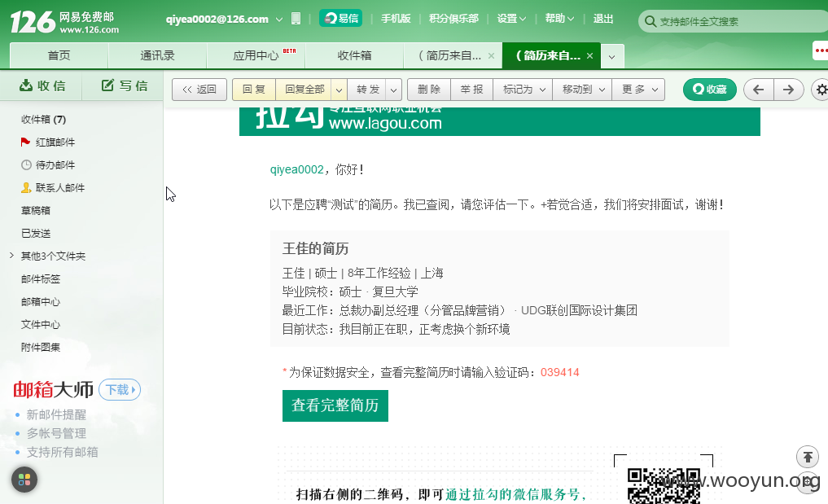Click the contact person icon 联系人邮件
The width and height of the screenshot is (828, 504).
[26, 187]
